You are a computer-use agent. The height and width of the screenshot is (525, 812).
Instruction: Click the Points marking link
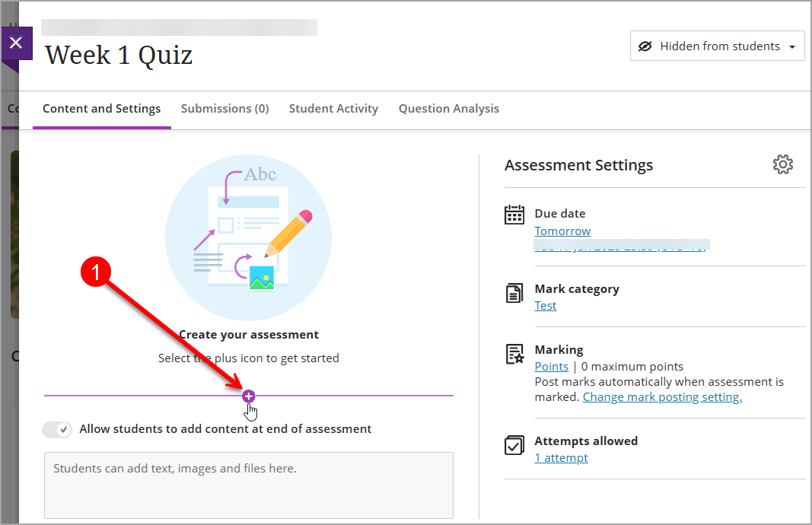click(x=552, y=367)
